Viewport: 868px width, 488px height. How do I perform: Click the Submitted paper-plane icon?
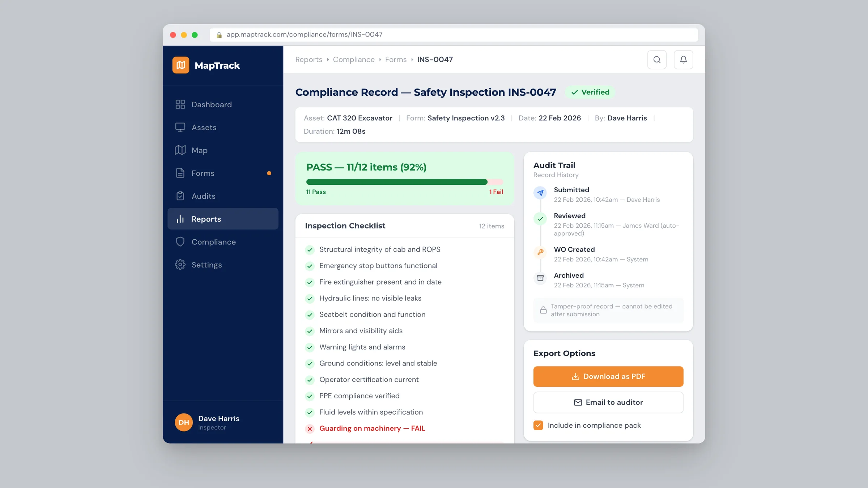(x=540, y=193)
